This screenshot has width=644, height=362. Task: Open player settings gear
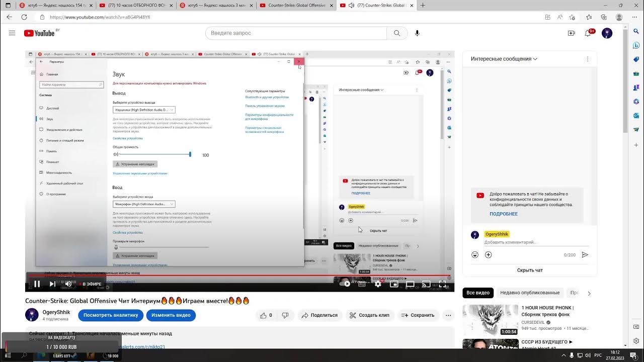[378, 284]
